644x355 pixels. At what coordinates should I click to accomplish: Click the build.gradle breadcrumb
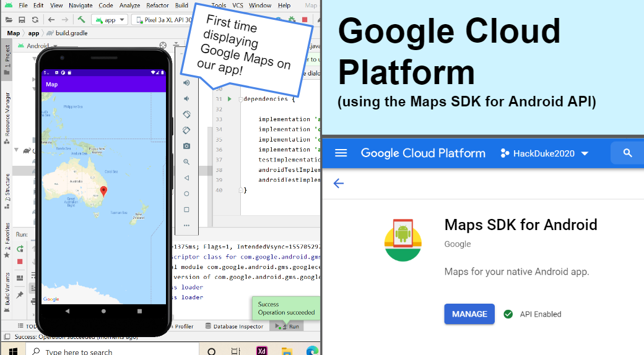(x=67, y=33)
